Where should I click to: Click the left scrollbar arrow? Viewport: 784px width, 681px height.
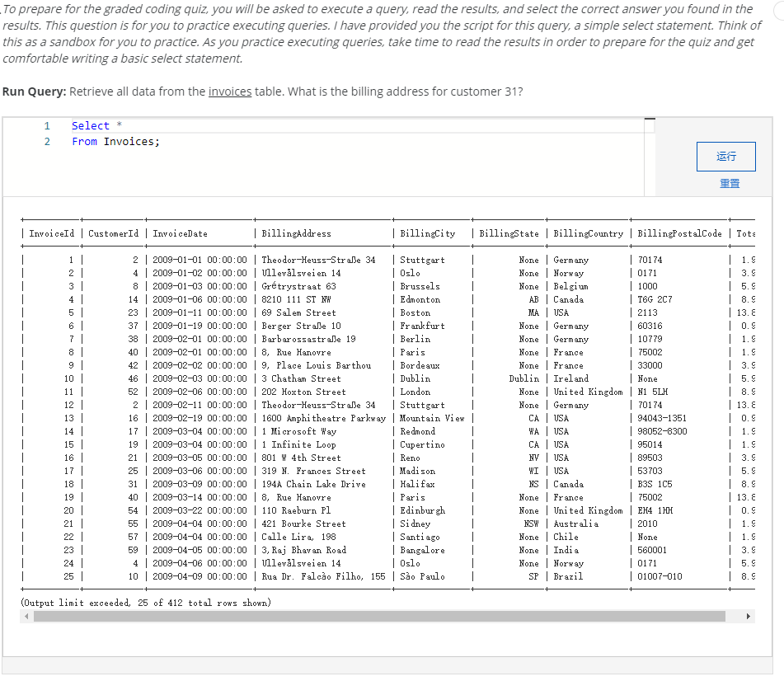pos(26,616)
